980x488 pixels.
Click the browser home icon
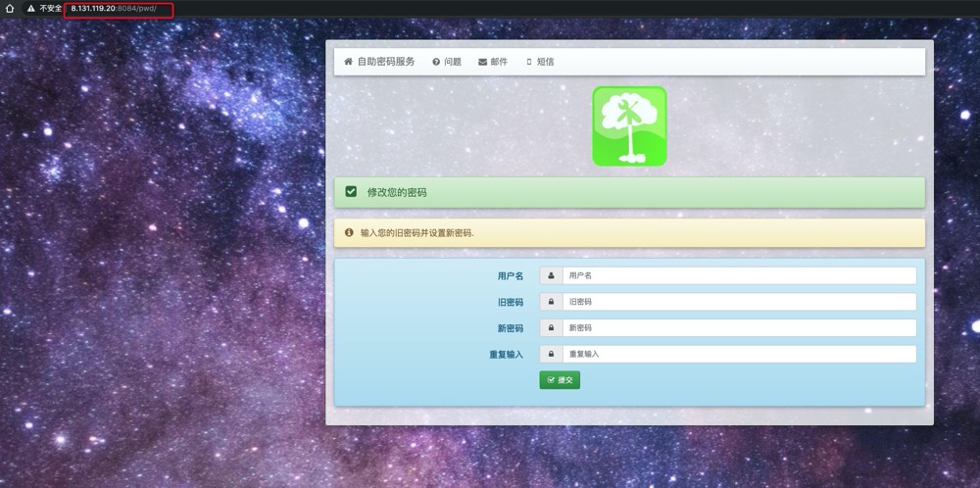[10, 8]
